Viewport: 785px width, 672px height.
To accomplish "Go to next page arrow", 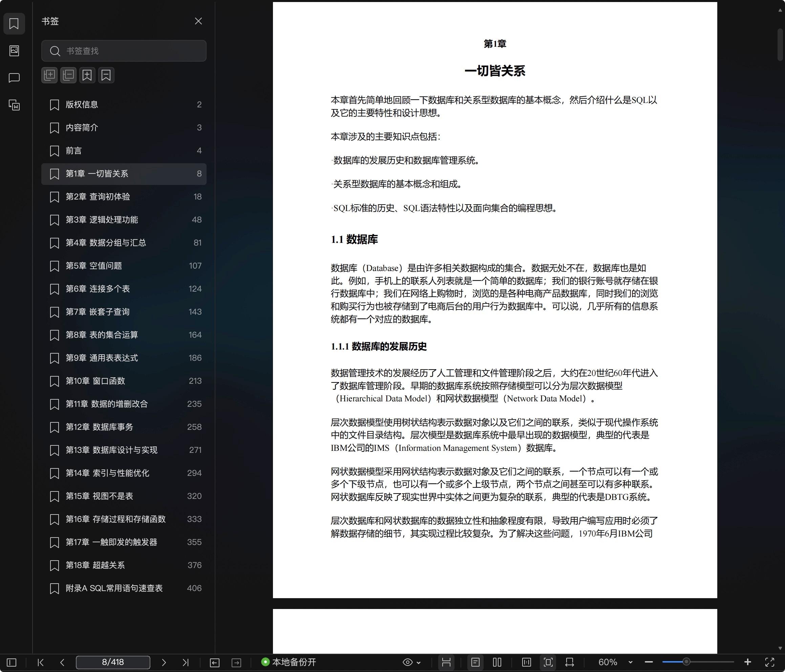I will pyautogui.click(x=164, y=662).
